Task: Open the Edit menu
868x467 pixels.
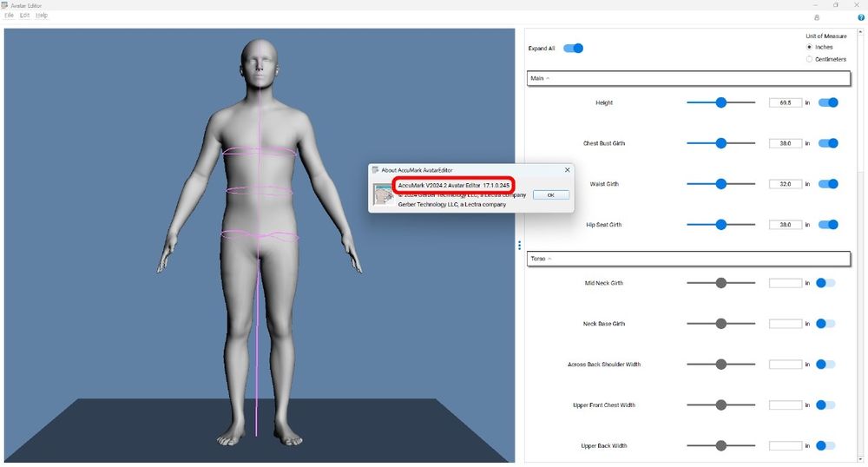Action: click(x=24, y=16)
